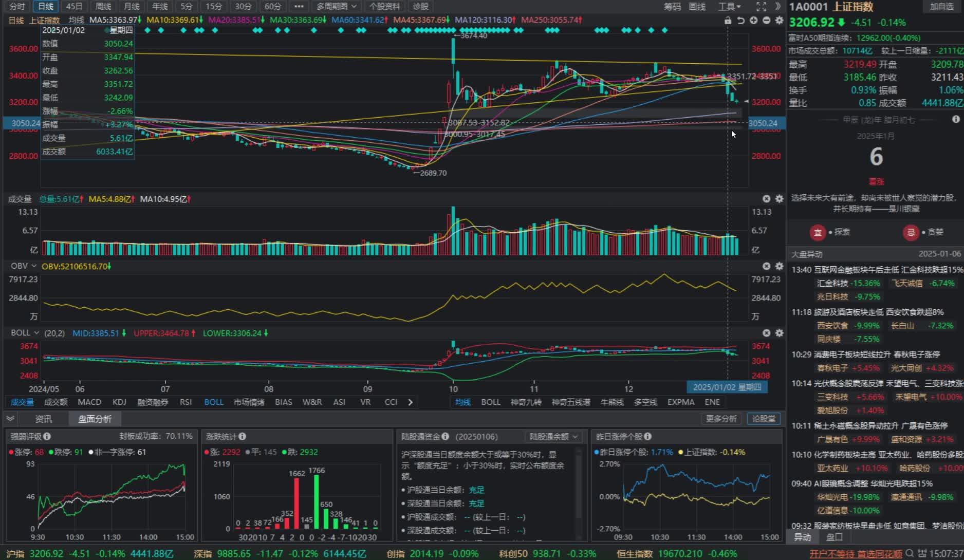Image resolution: width=964 pixels, height=560 pixels.
Task: Zoom in the chart with plus icon
Action: (x=753, y=20)
